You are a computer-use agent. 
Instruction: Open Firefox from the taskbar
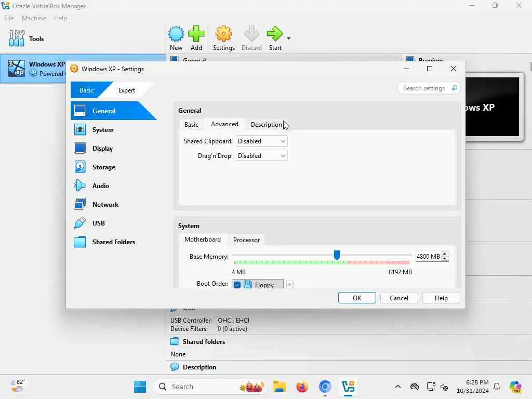(302, 387)
